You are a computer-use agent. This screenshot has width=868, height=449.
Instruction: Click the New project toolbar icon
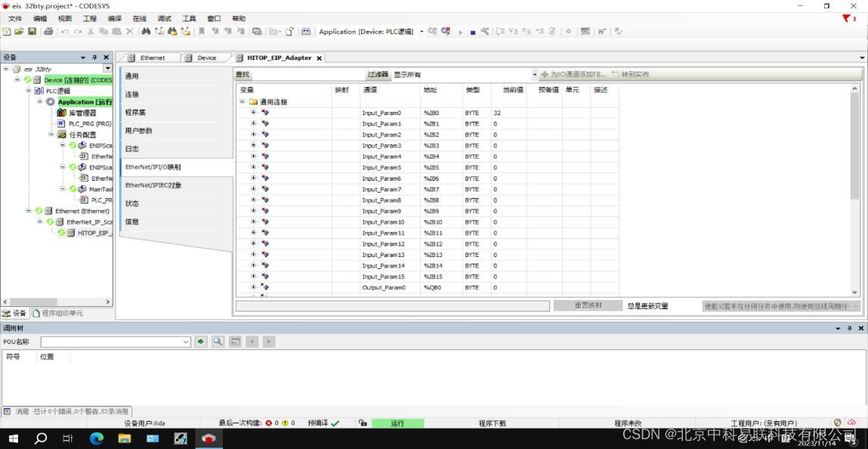(x=7, y=32)
